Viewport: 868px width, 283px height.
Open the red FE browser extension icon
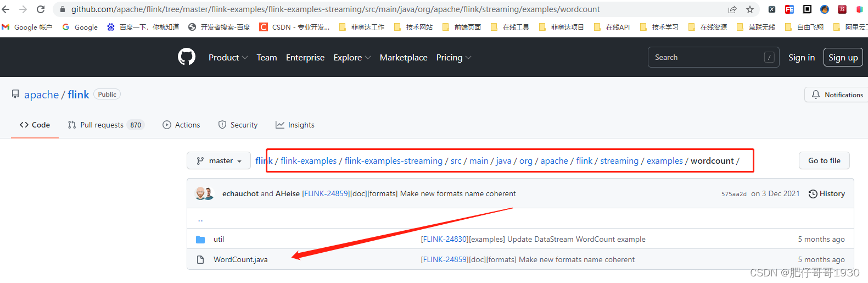coord(789,9)
